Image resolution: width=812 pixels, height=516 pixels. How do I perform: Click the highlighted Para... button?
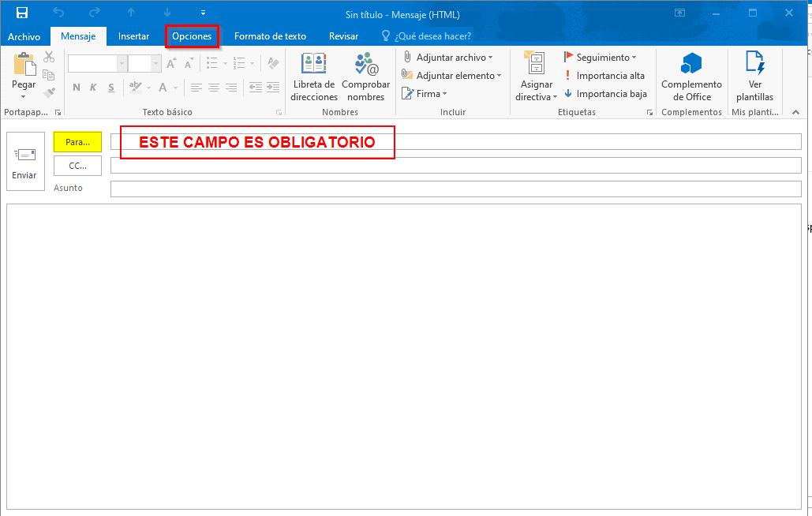[x=77, y=141]
